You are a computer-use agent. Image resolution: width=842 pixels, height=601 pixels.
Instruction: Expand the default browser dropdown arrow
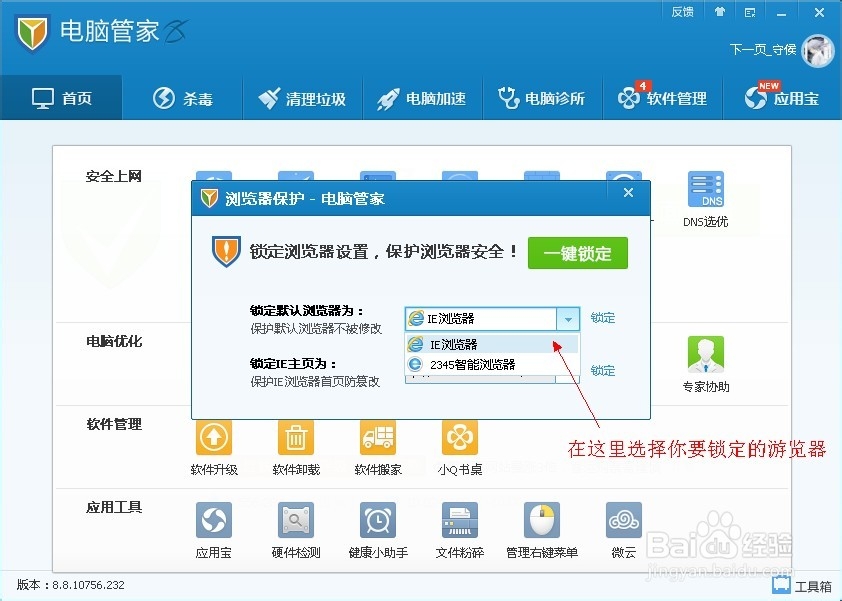(568, 319)
